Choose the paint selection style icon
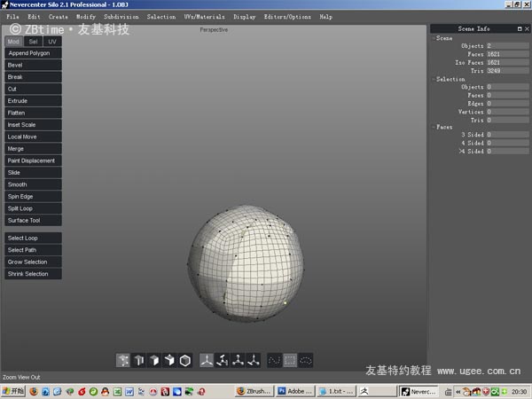The image size is (532, 399). click(274, 360)
